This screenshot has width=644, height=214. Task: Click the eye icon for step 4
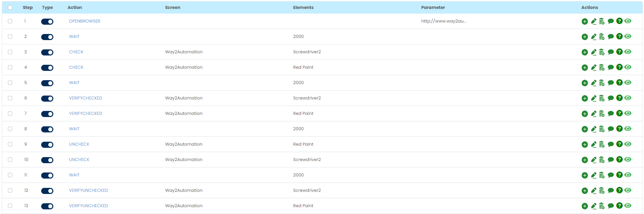tap(628, 67)
